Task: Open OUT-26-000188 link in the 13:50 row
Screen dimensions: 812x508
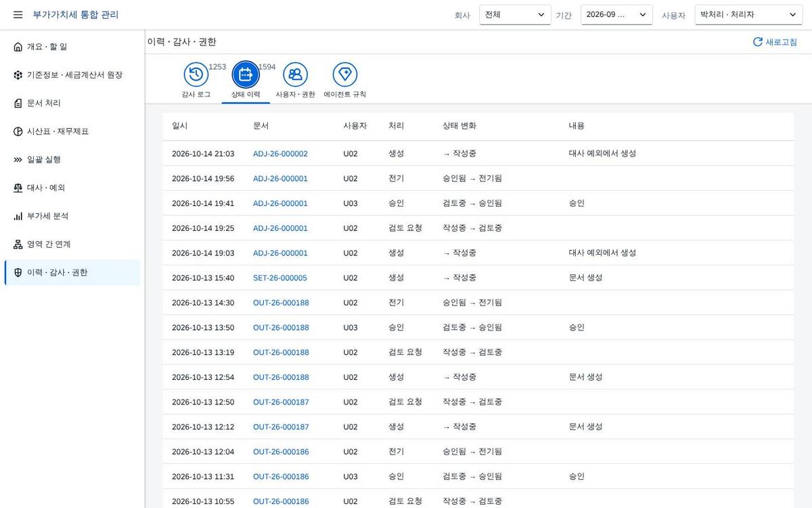Action: 281,328
